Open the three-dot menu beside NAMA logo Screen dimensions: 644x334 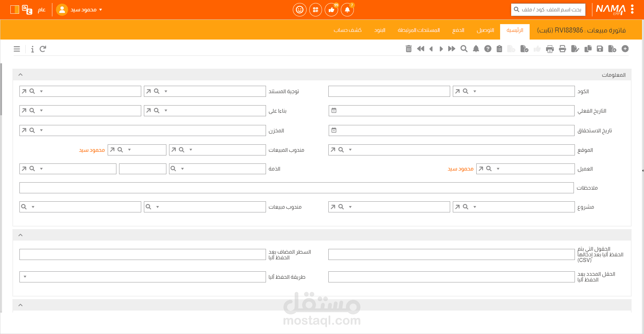(x=632, y=9)
